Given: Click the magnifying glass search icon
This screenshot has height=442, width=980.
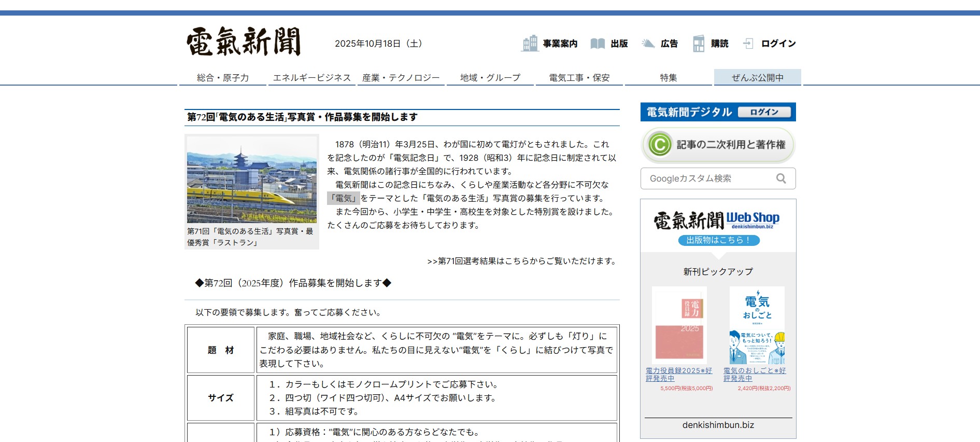Looking at the screenshot, I should (x=781, y=178).
